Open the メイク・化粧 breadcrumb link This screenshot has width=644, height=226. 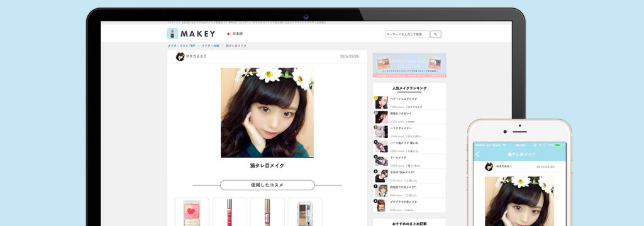point(210,46)
